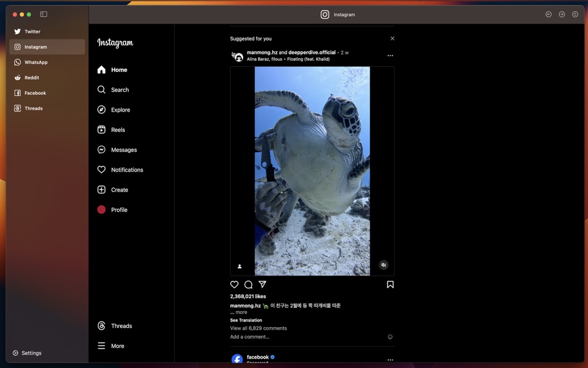The width and height of the screenshot is (588, 368).
Task: Open your Profile page
Action: 113,209
